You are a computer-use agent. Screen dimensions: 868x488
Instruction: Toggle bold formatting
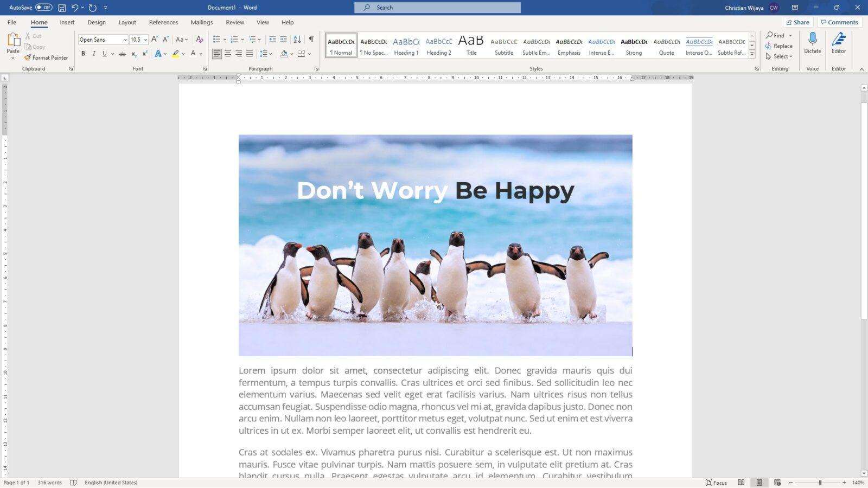pyautogui.click(x=82, y=53)
